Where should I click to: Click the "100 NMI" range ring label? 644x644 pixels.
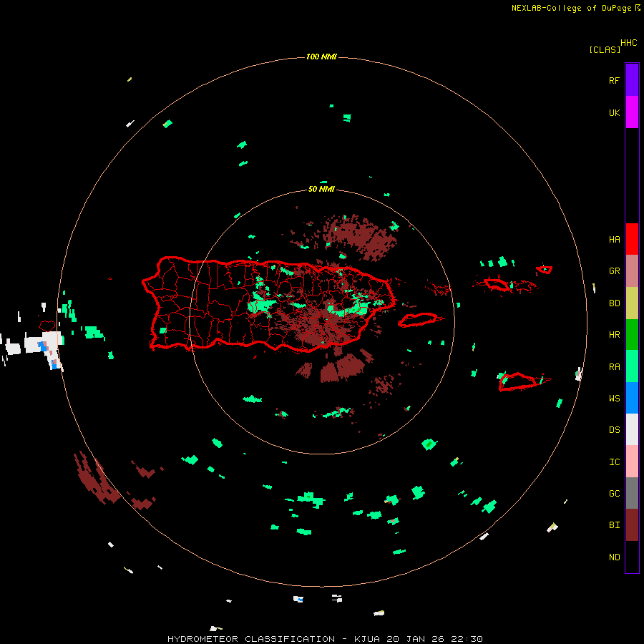(321, 57)
